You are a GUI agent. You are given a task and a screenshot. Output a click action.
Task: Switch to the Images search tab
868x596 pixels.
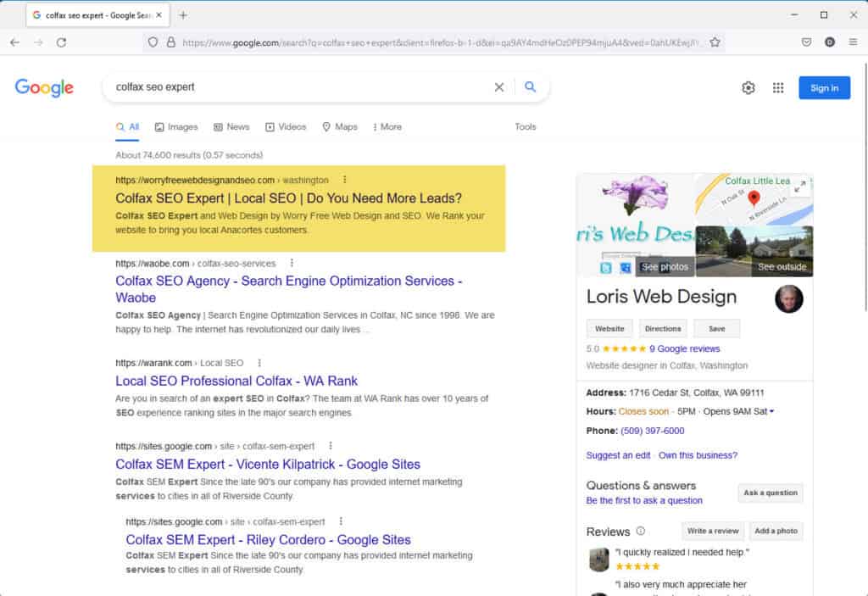pyautogui.click(x=176, y=127)
